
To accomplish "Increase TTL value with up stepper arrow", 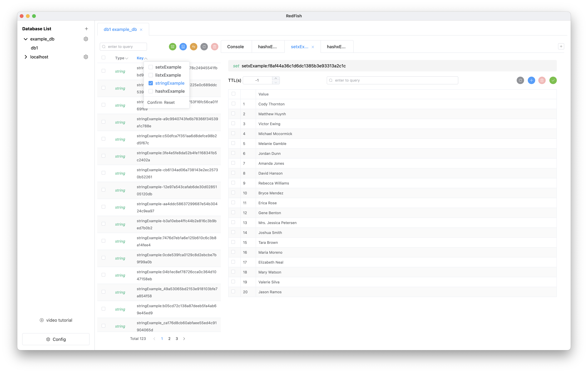I will (x=276, y=78).
